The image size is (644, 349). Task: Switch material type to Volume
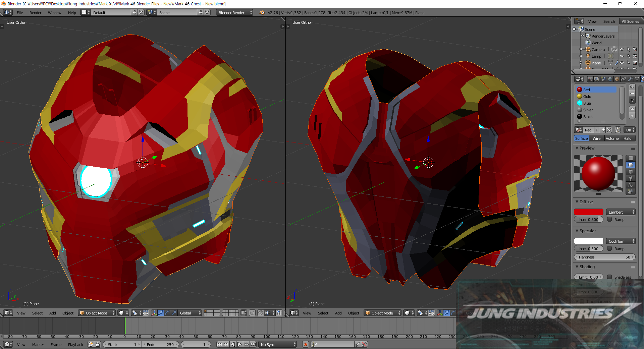612,138
